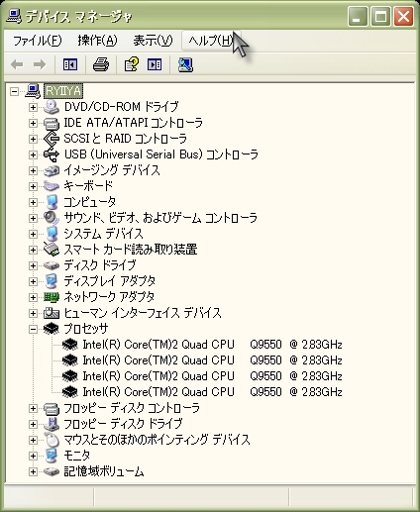Expand the USB コントローラ node
Image resolution: width=420 pixels, height=512 pixels.
[x=33, y=154]
